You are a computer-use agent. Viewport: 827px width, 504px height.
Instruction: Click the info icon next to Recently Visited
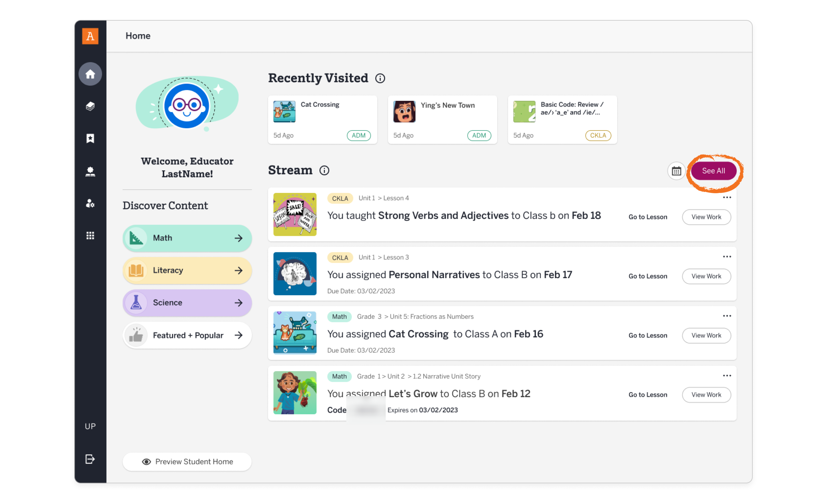click(x=381, y=78)
